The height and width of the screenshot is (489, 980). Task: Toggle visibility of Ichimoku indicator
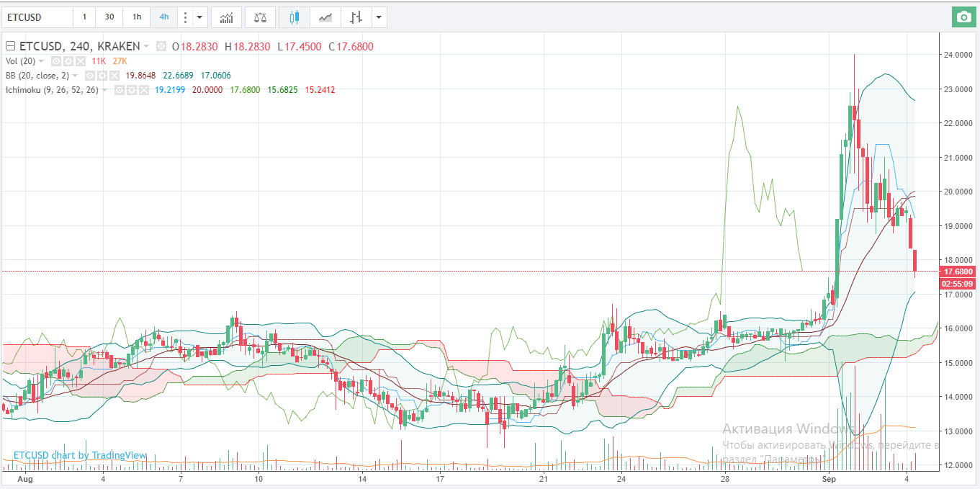pyautogui.click(x=120, y=90)
